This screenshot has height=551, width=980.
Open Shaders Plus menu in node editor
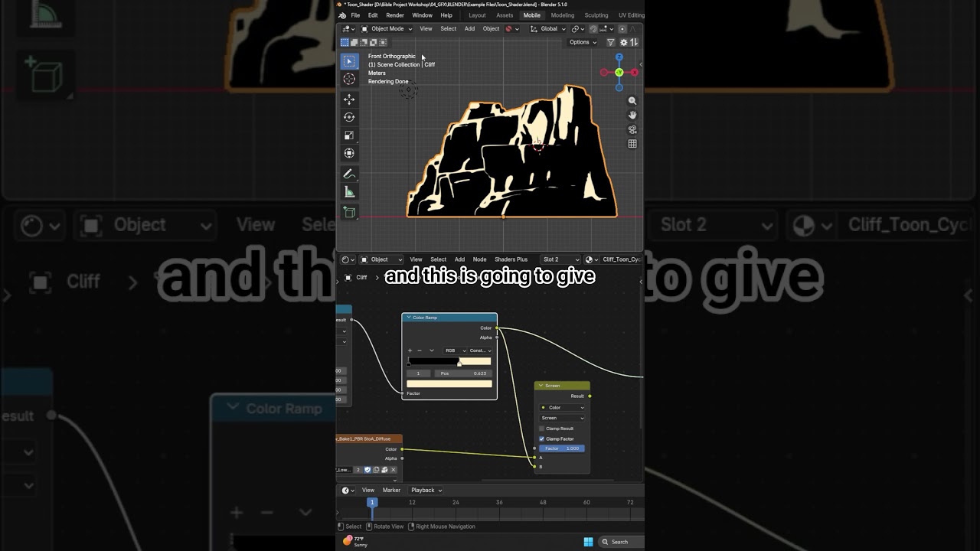(511, 259)
